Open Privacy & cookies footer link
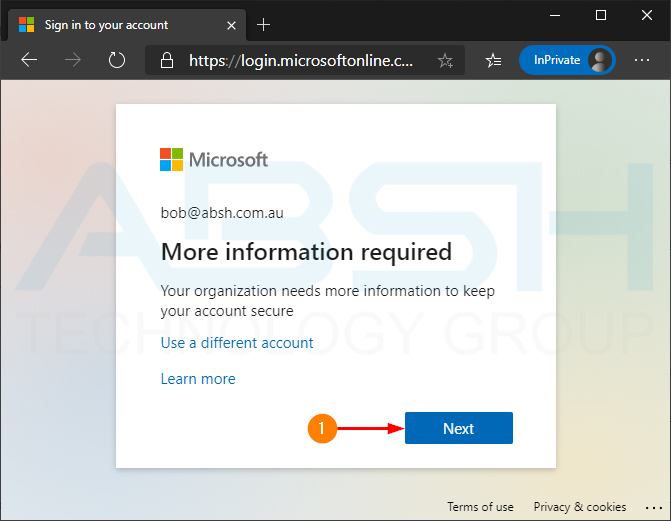The image size is (671, 521). (x=580, y=507)
